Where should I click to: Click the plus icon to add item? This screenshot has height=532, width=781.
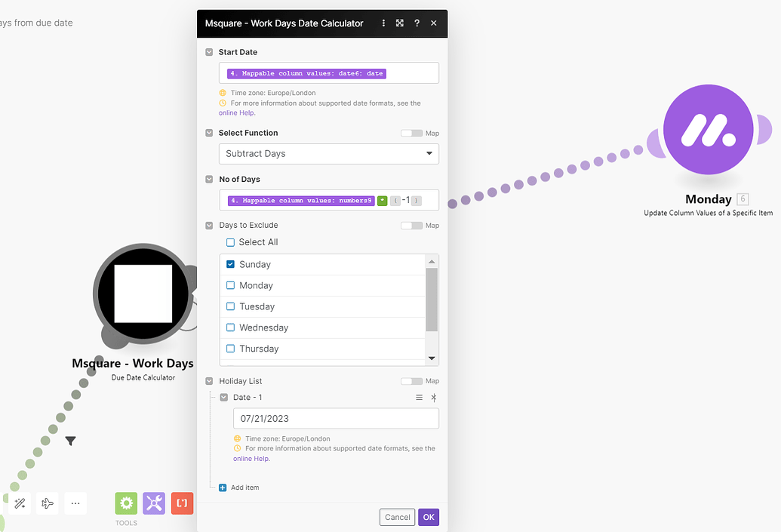[223, 487]
